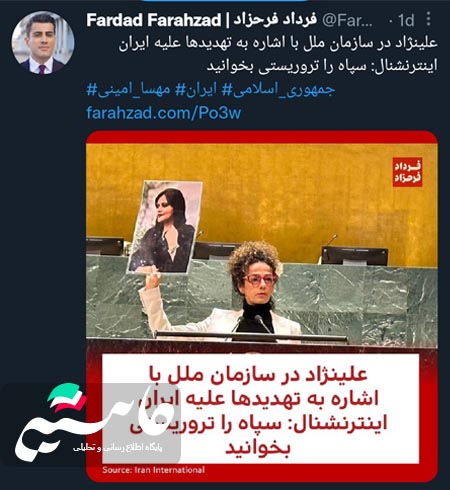Open the attached UN podium image

coord(262,306)
